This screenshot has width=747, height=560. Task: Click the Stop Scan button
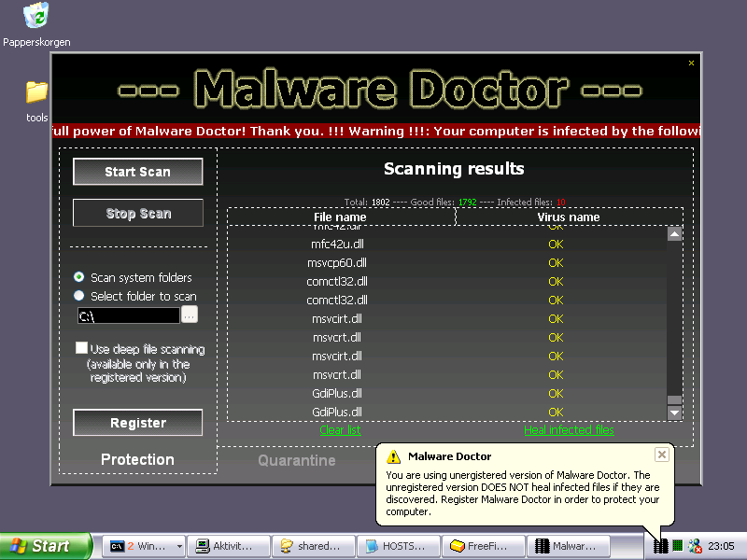click(x=137, y=213)
